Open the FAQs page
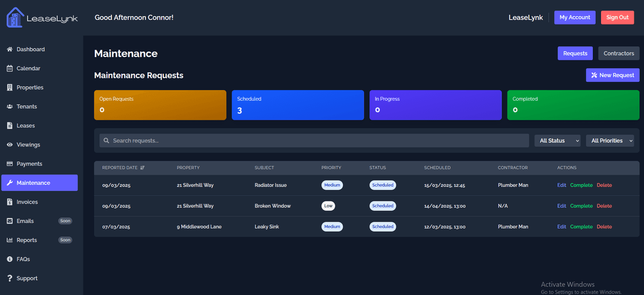 click(x=39, y=259)
